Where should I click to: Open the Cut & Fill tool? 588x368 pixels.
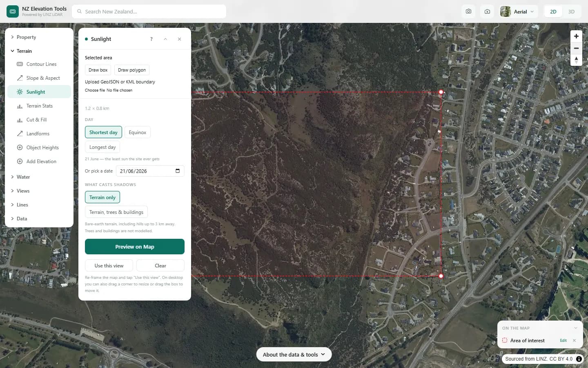[39, 120]
